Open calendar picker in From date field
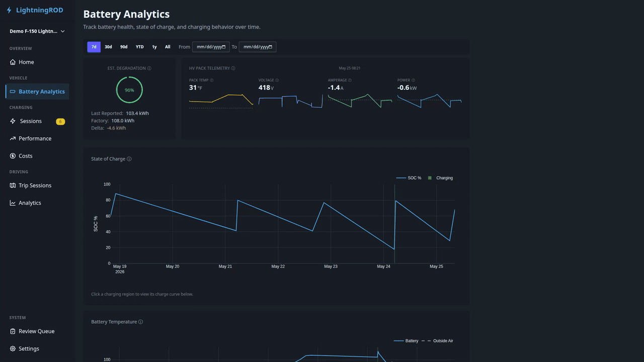The width and height of the screenshot is (644, 362). [x=224, y=47]
